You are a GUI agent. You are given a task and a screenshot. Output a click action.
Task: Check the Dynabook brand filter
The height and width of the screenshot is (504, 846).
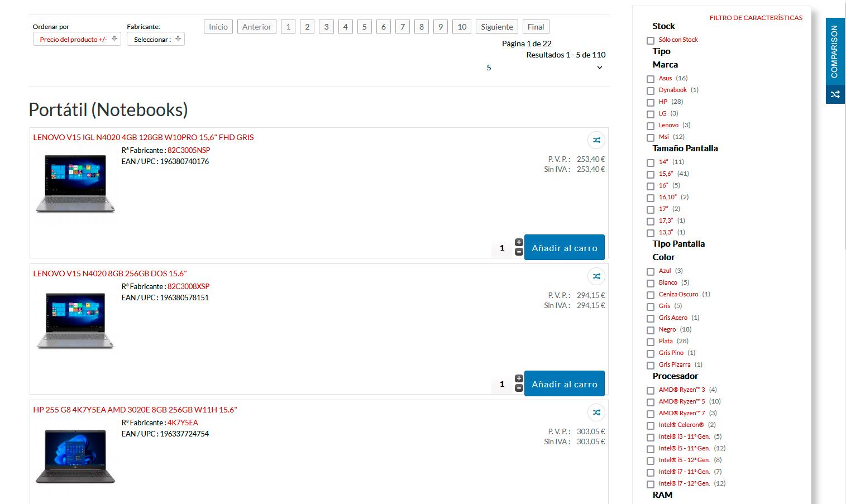pyautogui.click(x=651, y=91)
